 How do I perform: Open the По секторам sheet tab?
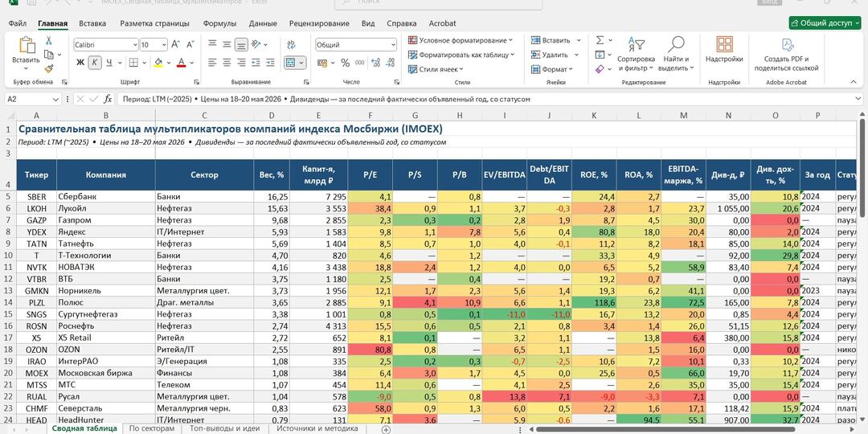152,428
